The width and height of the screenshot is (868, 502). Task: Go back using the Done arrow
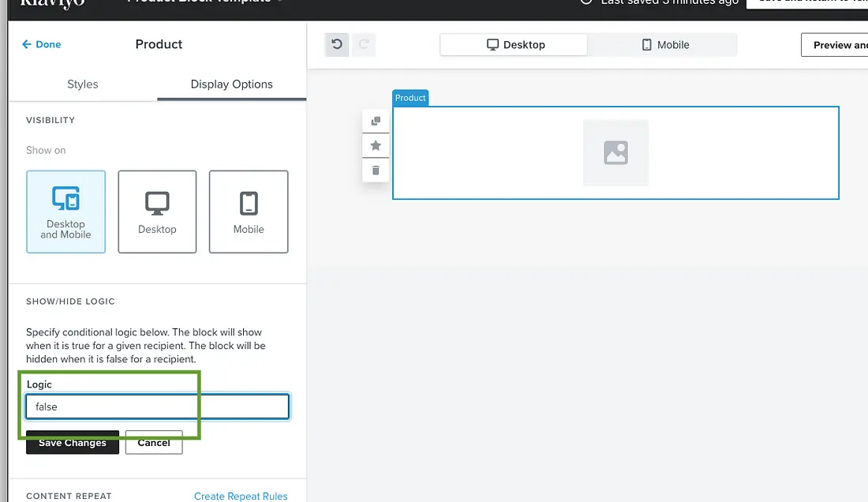point(42,45)
